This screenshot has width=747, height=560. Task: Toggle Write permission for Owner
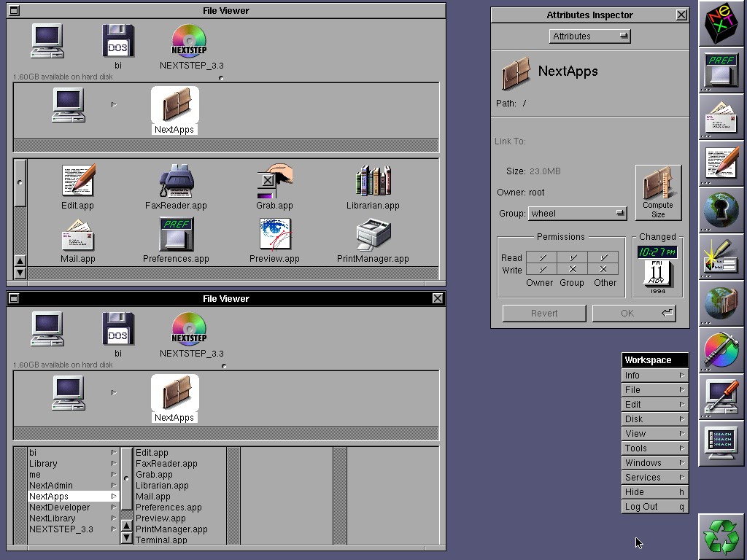[542, 270]
